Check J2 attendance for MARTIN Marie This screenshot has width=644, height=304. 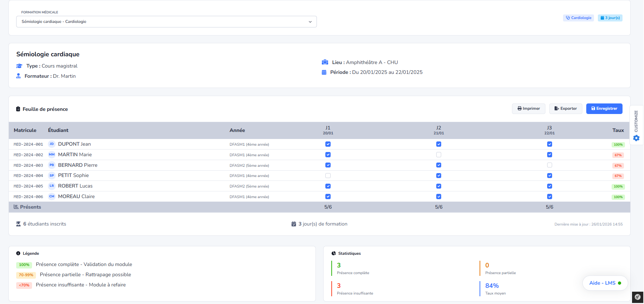(438, 154)
